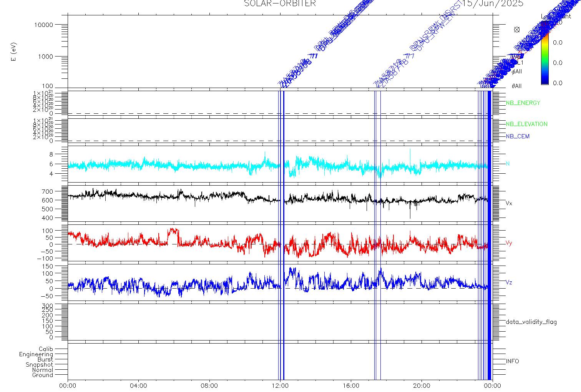Click the φAll label beside the spectrogram
Viewport: 581px width, 392px height.
[516, 71]
